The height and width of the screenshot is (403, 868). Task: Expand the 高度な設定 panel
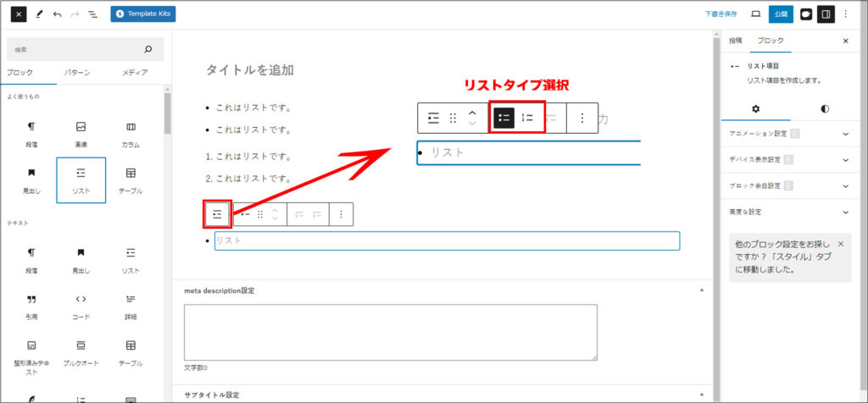pyautogui.click(x=788, y=212)
